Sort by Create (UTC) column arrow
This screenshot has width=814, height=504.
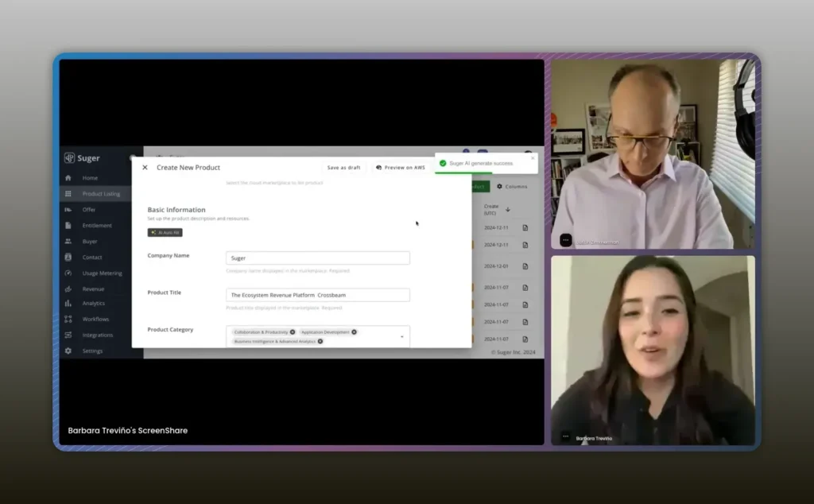tap(508, 209)
